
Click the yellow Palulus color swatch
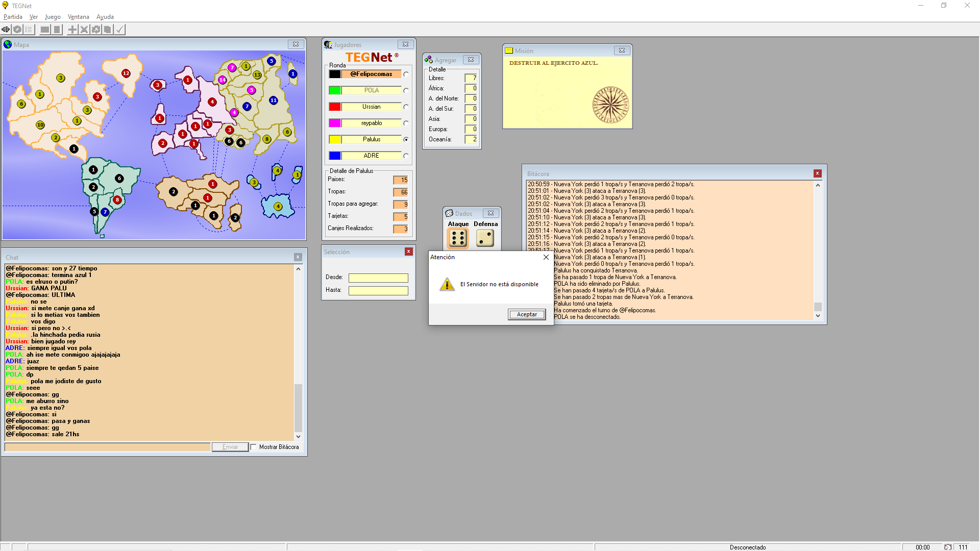[335, 139]
